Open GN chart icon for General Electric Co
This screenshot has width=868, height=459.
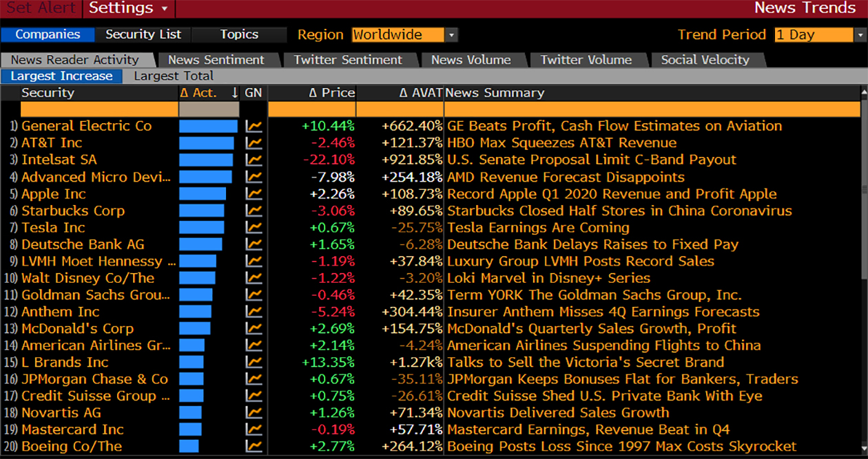pyautogui.click(x=254, y=127)
